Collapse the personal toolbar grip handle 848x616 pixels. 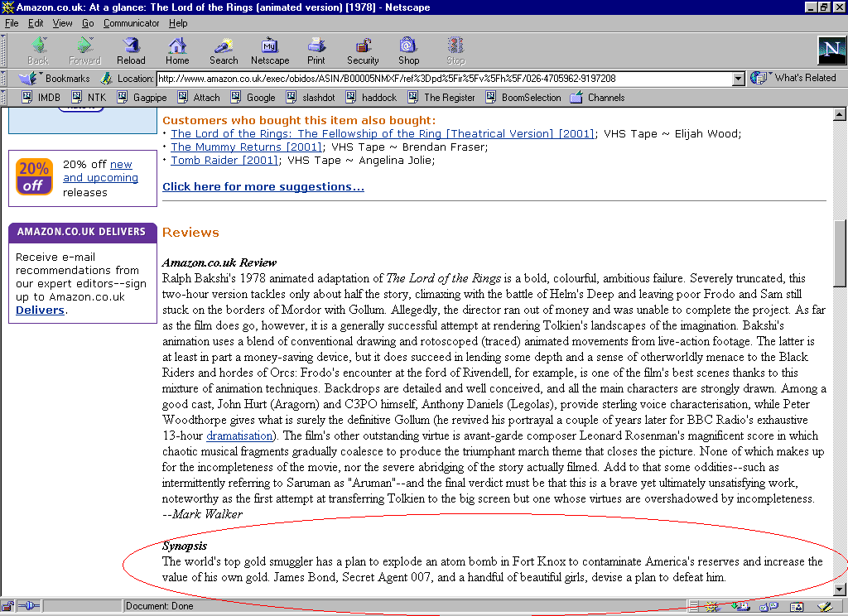click(3, 98)
